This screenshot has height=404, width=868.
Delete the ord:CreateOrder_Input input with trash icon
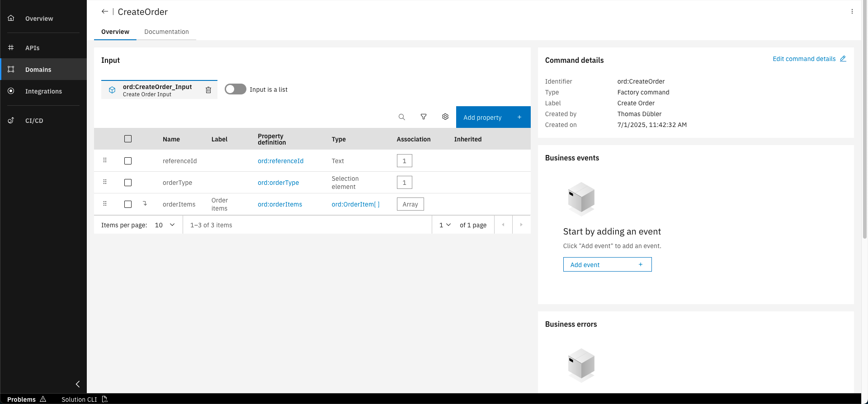tap(208, 90)
